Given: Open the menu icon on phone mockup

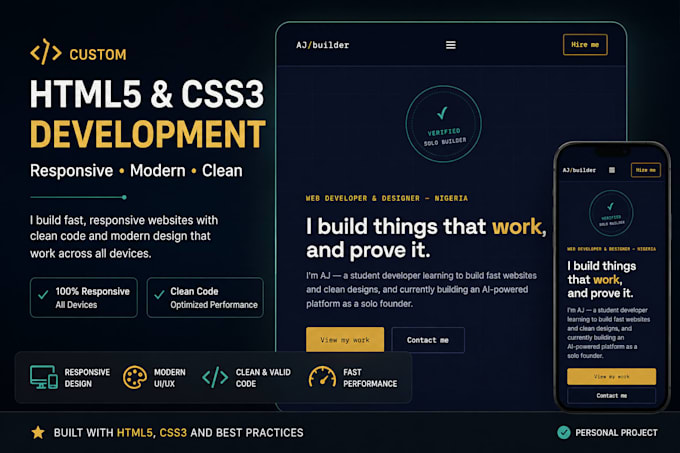Looking at the screenshot, I should (x=611, y=170).
